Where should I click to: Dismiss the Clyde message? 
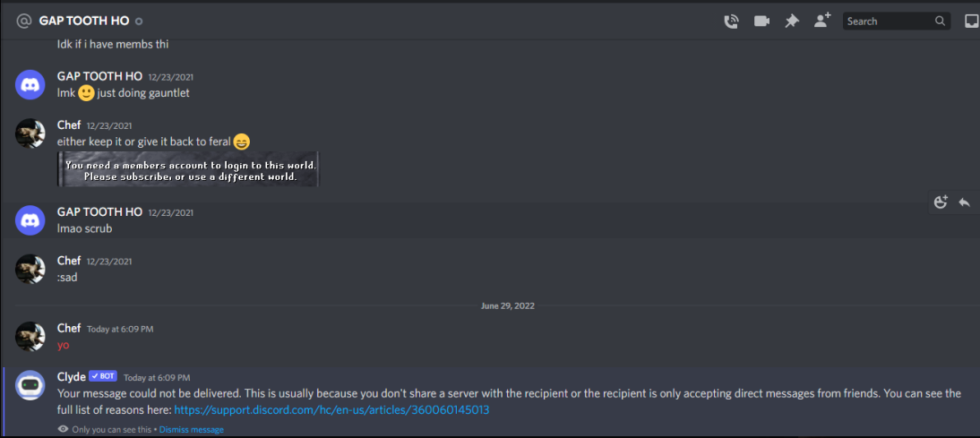192,430
